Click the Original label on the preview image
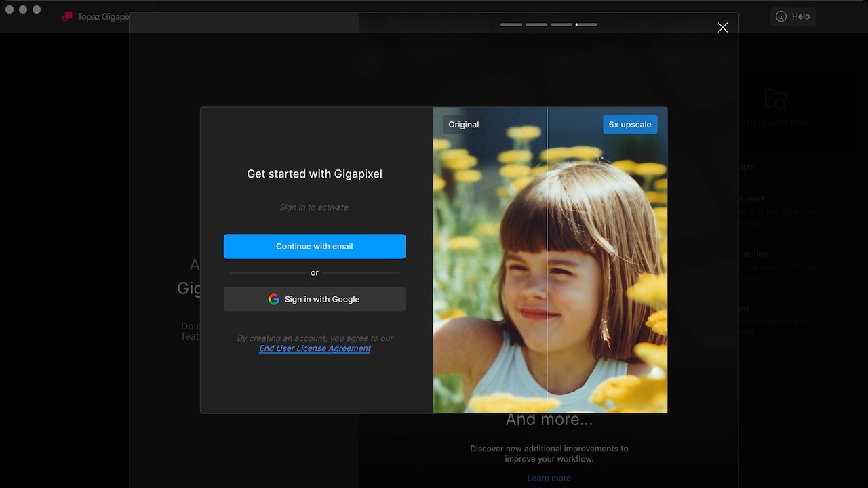 [463, 124]
